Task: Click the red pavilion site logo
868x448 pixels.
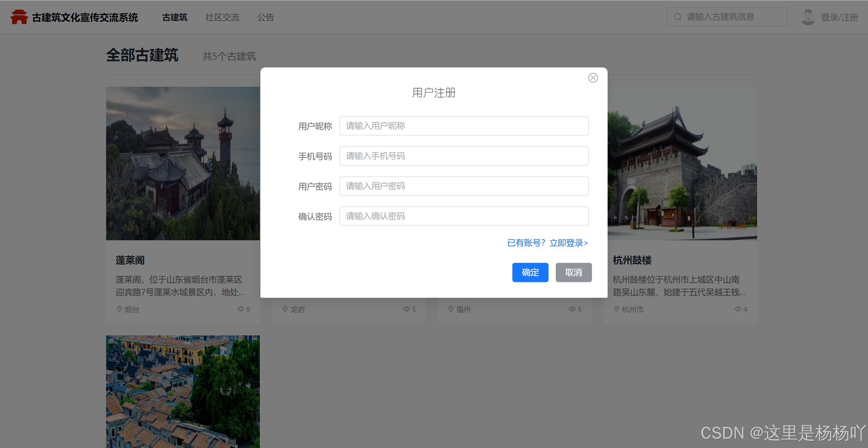Action: (19, 17)
